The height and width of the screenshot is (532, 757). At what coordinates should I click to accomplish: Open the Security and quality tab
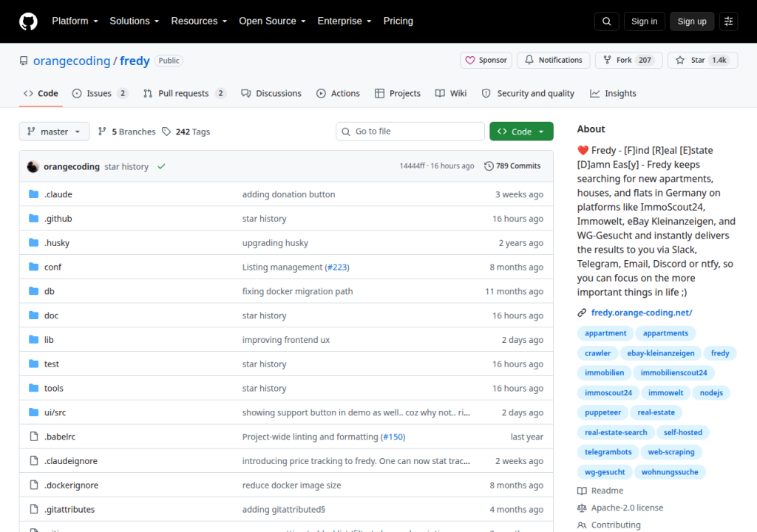pyautogui.click(x=528, y=93)
